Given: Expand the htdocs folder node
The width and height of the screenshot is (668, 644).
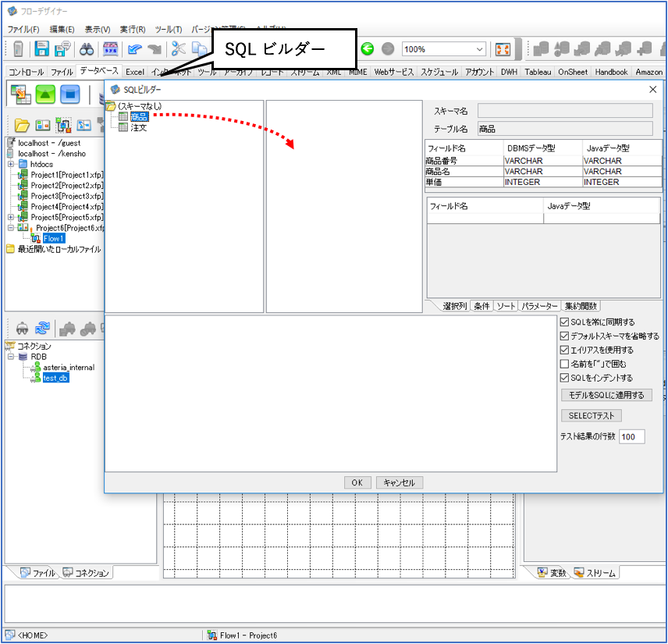Looking at the screenshot, I should 11,164.
